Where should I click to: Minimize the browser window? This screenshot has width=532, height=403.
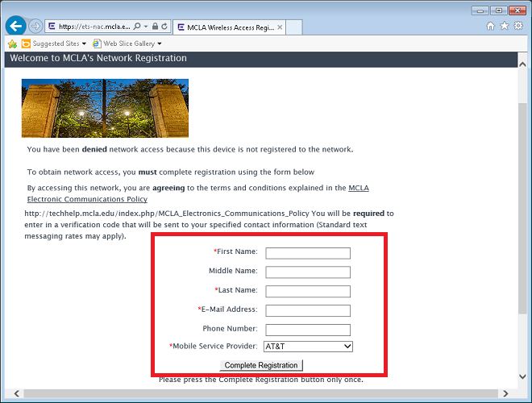pos(480,10)
